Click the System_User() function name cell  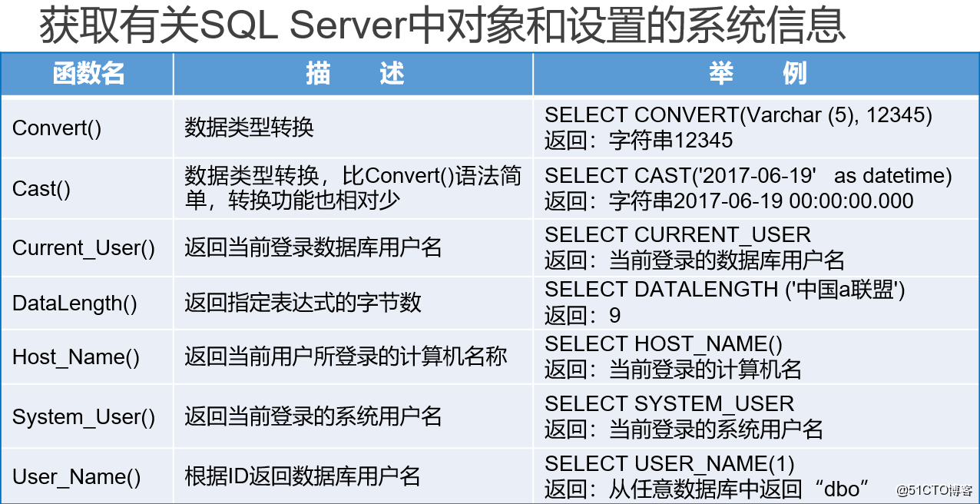[x=88, y=417]
